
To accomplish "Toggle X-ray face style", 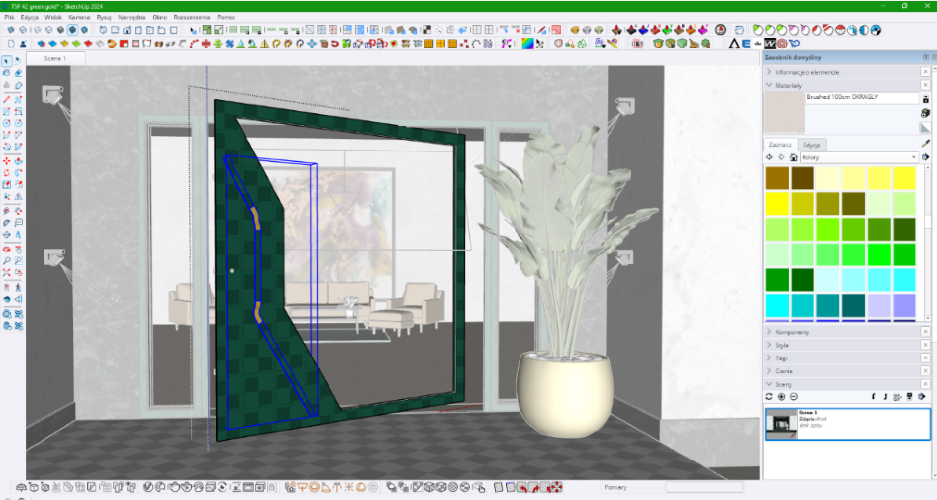I will [10, 30].
